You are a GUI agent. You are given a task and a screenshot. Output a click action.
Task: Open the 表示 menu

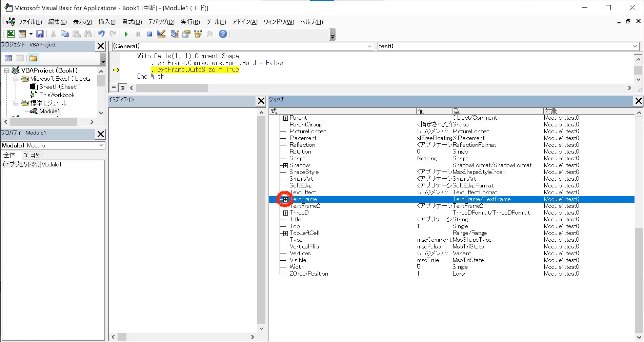point(83,22)
